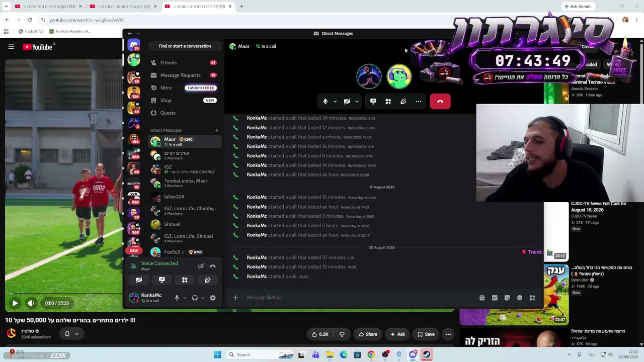
Task: Open a new Chrome tab
Action: (x=242, y=7)
